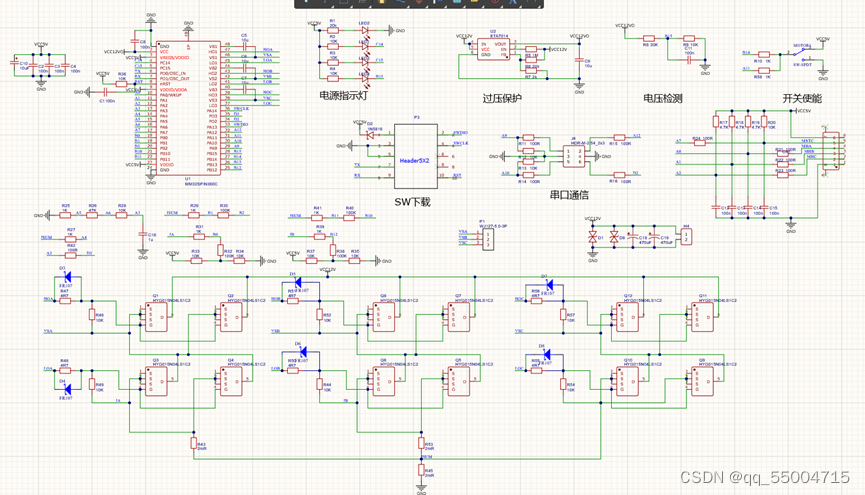Click the 过压保护 section label
Screen dimensions: 865x495
502,98
